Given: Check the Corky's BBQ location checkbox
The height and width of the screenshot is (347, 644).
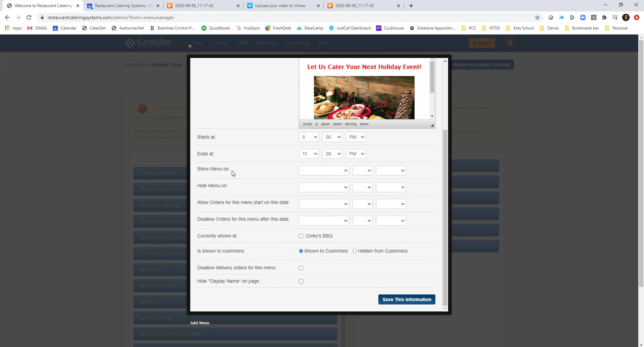Looking at the screenshot, I should 301,236.
